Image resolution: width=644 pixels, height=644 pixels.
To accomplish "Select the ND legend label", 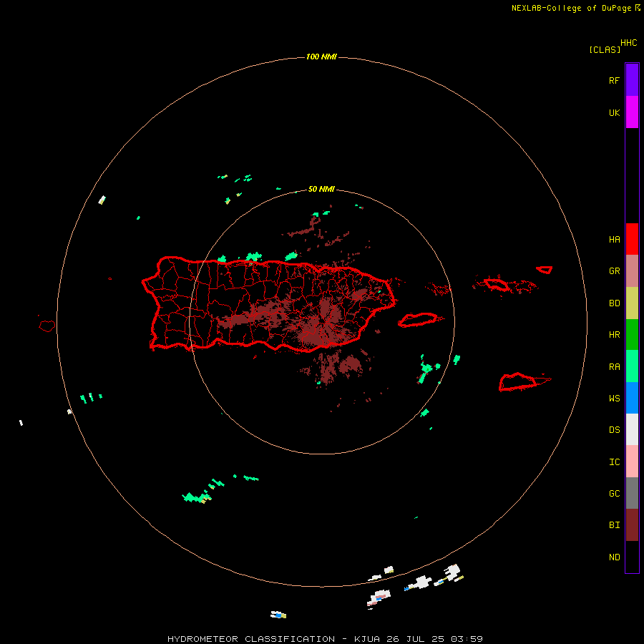I will pos(614,557).
